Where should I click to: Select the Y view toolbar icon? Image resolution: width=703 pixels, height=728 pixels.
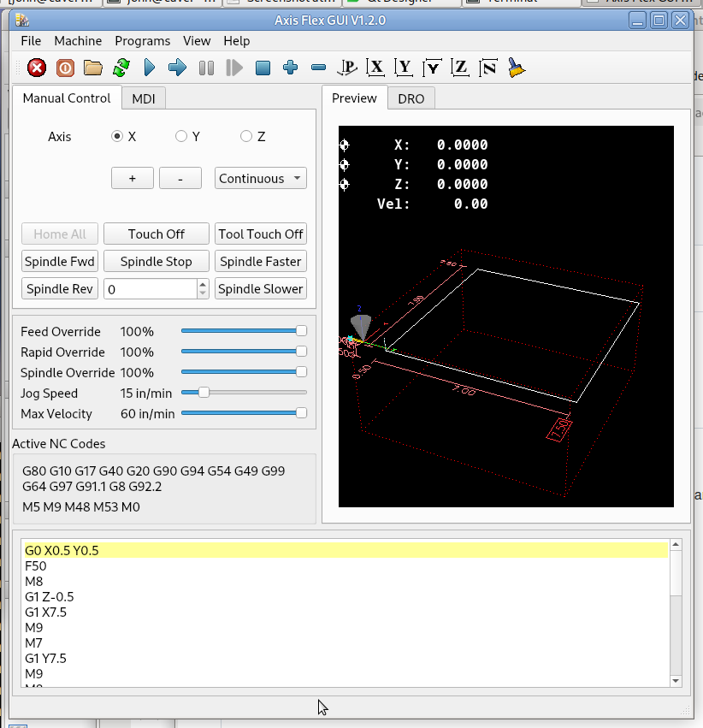tap(404, 68)
